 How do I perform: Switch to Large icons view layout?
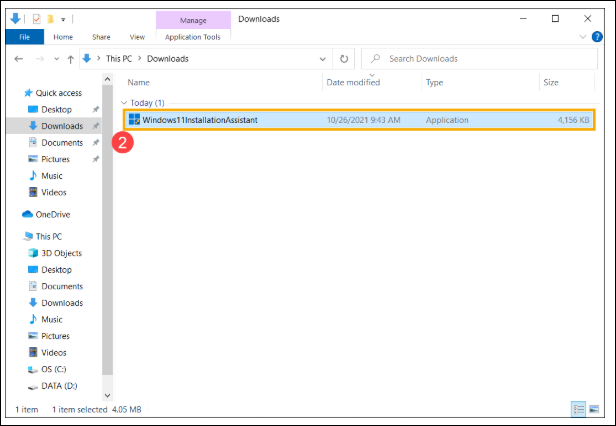tap(594, 409)
